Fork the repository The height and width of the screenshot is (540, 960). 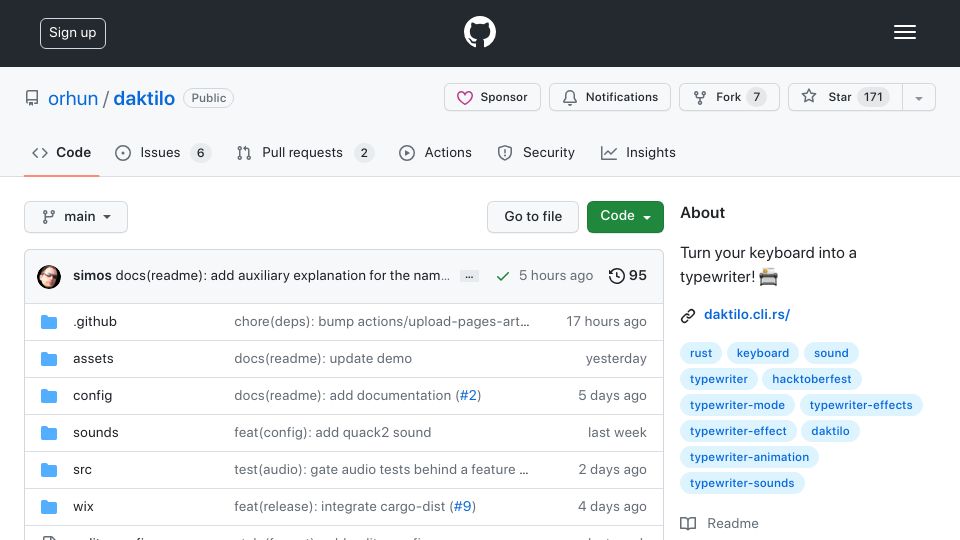pyautogui.click(x=729, y=97)
